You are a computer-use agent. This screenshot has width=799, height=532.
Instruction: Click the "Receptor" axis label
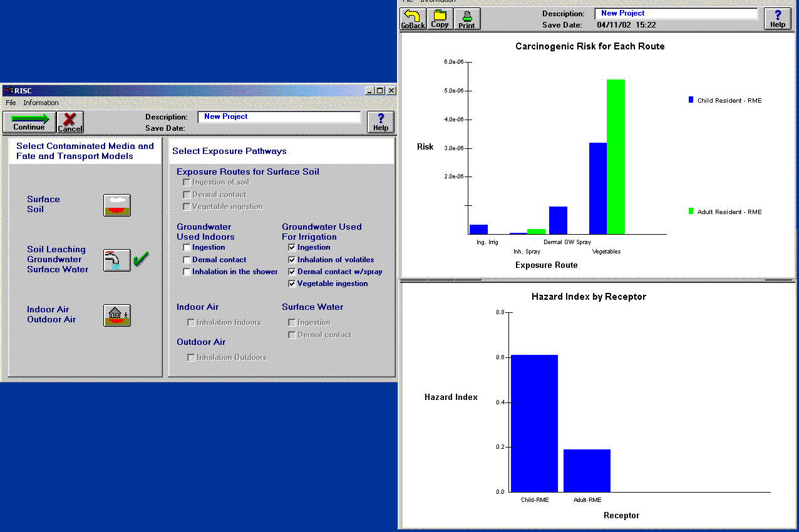pyautogui.click(x=622, y=515)
